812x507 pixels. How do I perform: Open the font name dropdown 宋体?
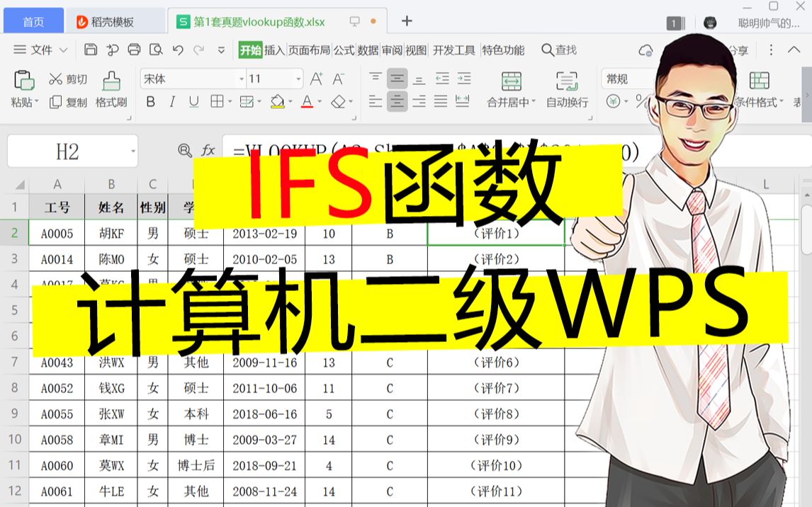242,79
